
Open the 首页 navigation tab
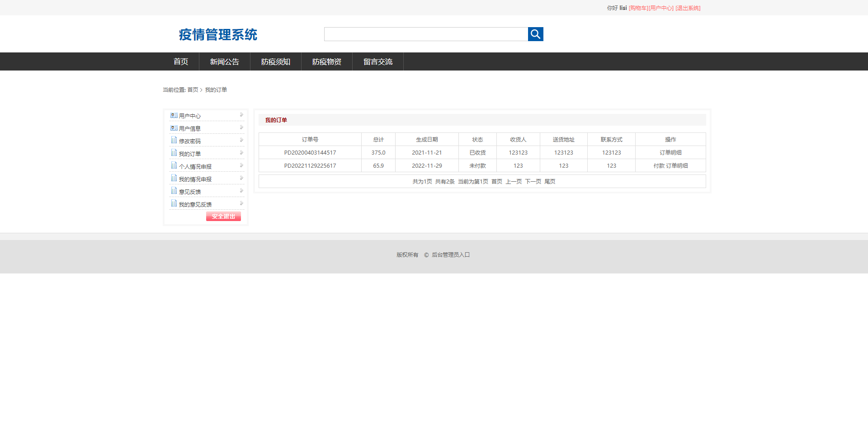[181, 61]
